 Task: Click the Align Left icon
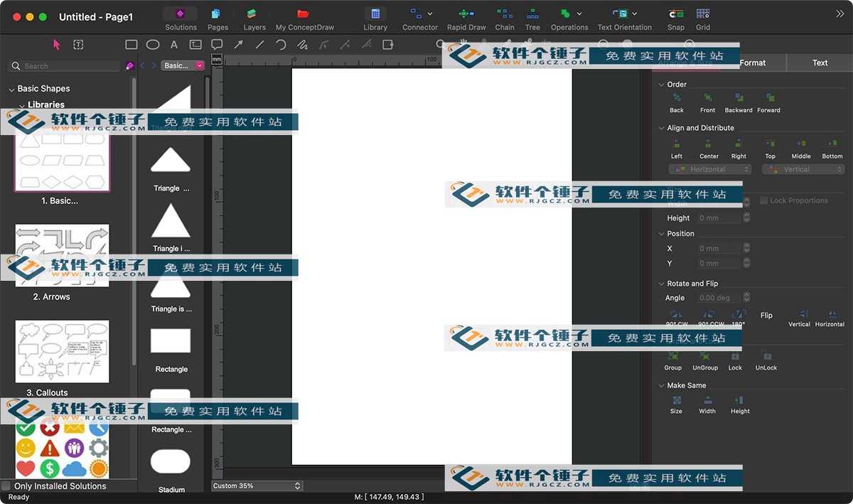(676, 145)
